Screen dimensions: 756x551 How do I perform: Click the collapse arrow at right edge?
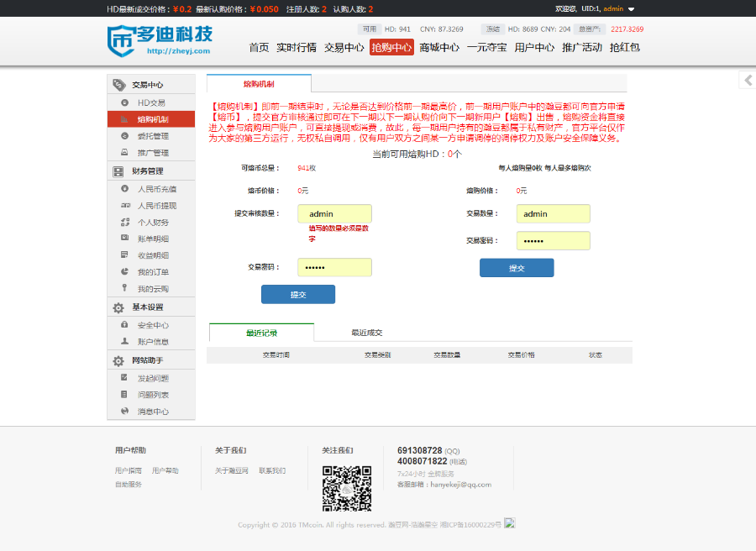[748, 80]
